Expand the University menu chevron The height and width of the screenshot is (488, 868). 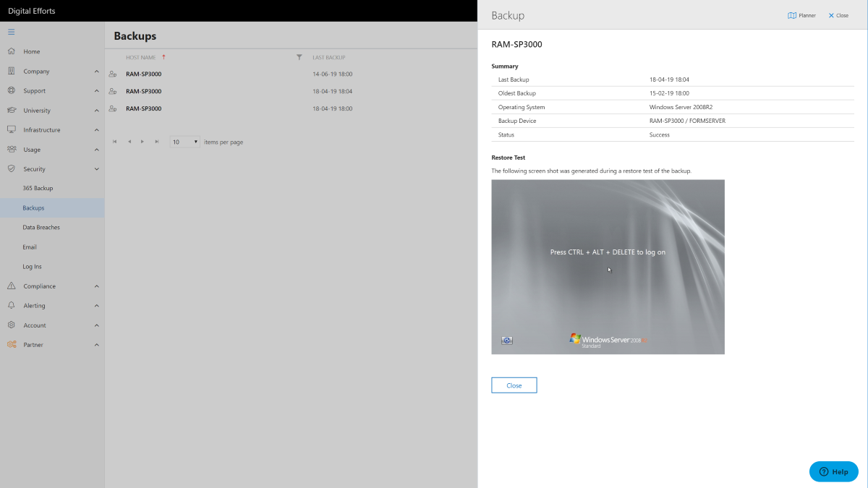[x=97, y=110]
